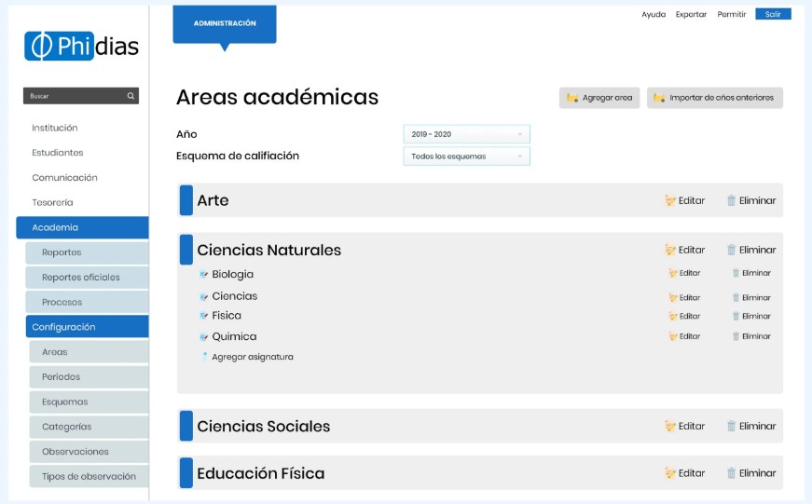Image resolution: width=812 pixels, height=504 pixels.
Task: Switch to the Administración tab
Action: click(x=225, y=23)
